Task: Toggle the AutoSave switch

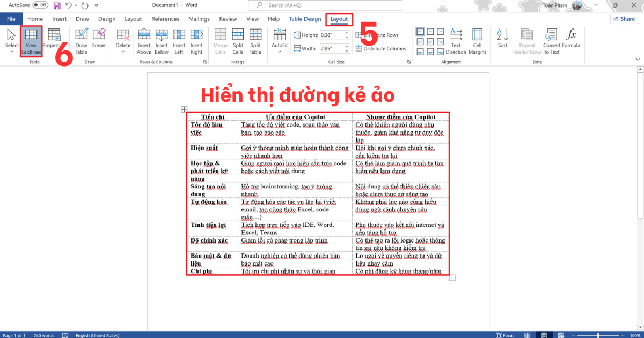Action: (40, 4)
